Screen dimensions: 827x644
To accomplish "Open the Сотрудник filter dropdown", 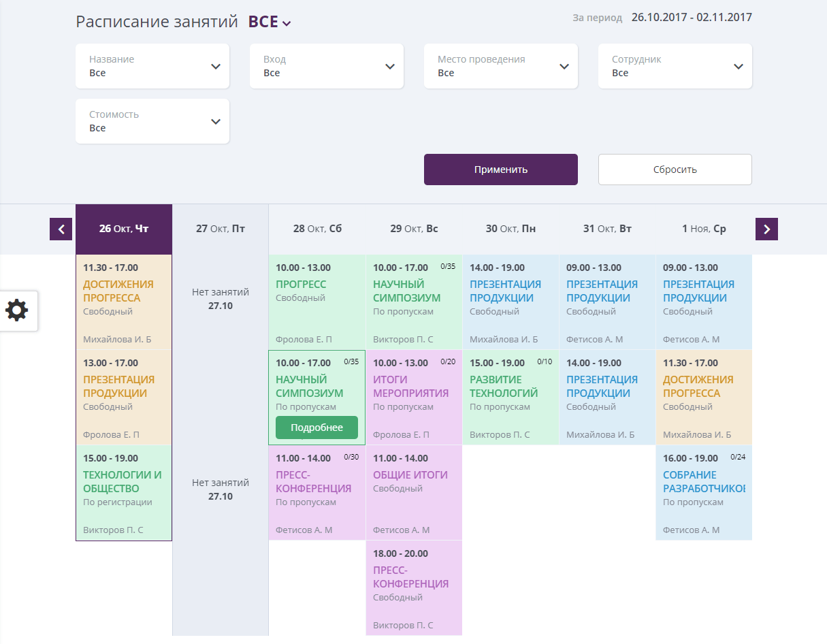I will click(675, 66).
